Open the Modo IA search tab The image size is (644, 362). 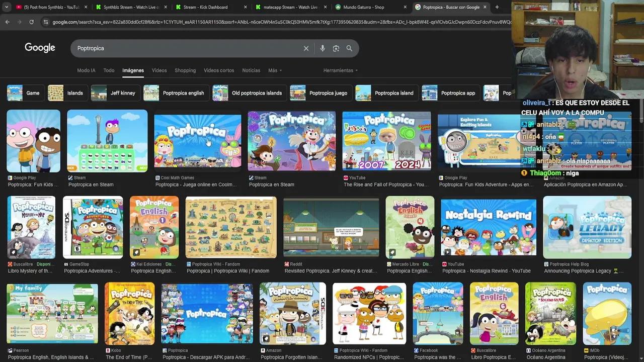[86, 70]
